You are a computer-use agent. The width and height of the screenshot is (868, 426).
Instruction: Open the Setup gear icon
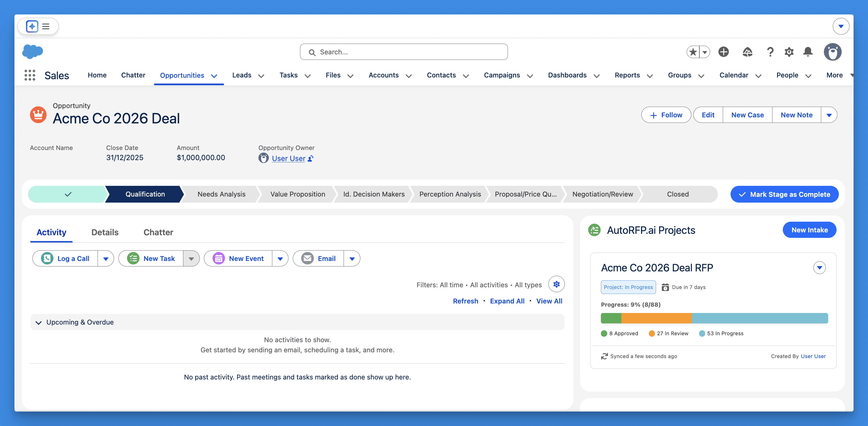point(789,52)
